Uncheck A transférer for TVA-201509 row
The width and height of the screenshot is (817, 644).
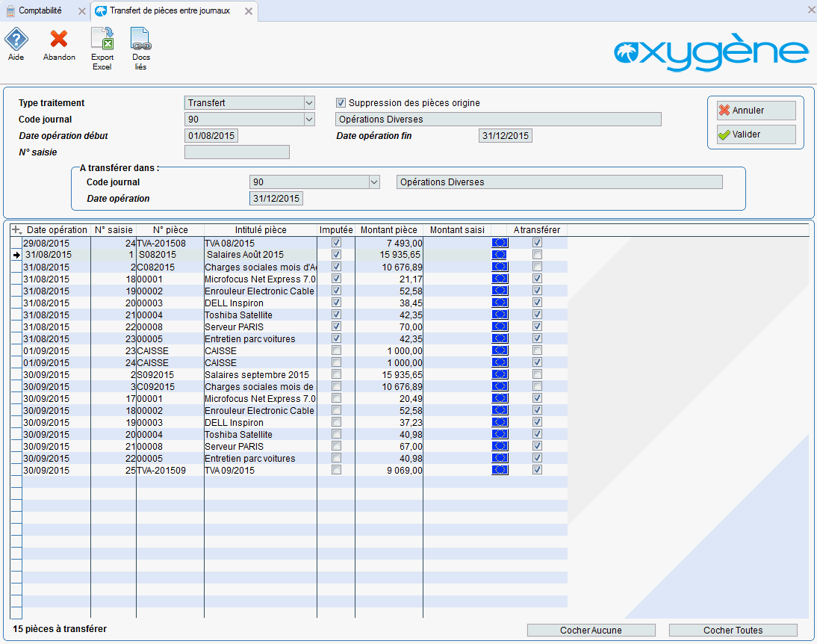coord(537,471)
